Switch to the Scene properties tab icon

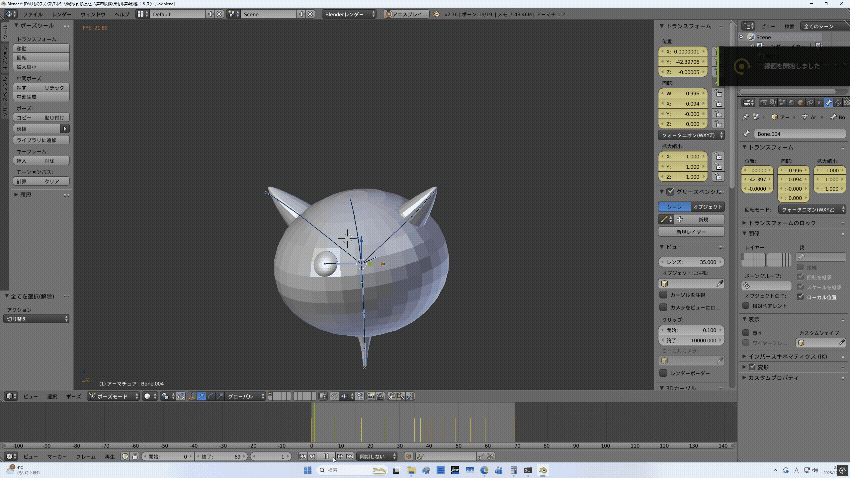click(x=782, y=102)
